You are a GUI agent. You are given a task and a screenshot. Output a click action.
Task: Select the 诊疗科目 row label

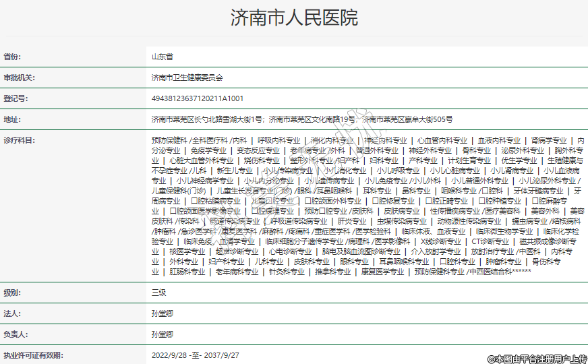click(19, 140)
